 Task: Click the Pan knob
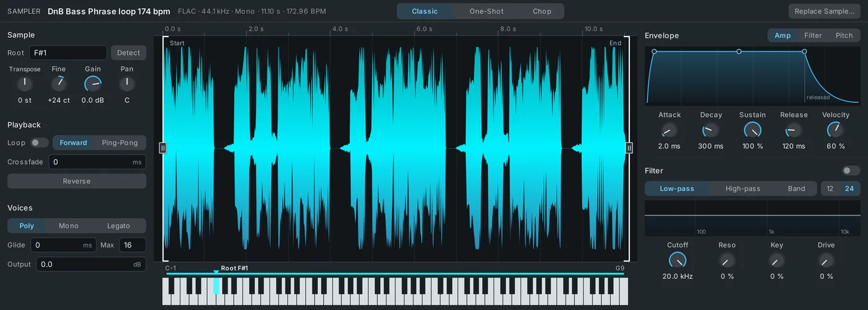(127, 83)
